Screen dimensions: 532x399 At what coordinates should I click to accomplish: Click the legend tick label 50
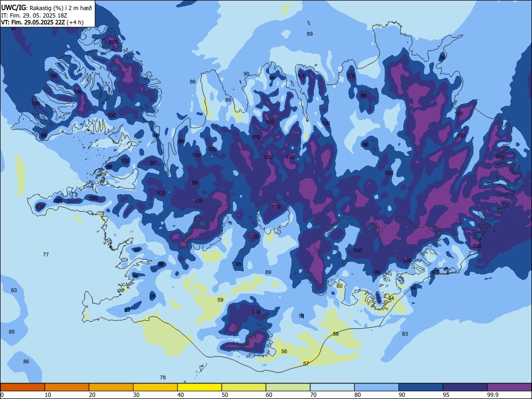[x=225, y=395]
